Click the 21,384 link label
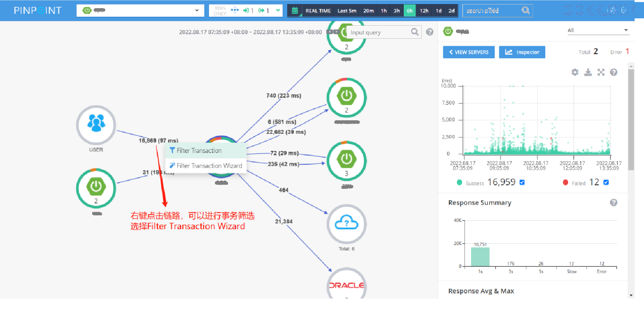 (x=284, y=221)
